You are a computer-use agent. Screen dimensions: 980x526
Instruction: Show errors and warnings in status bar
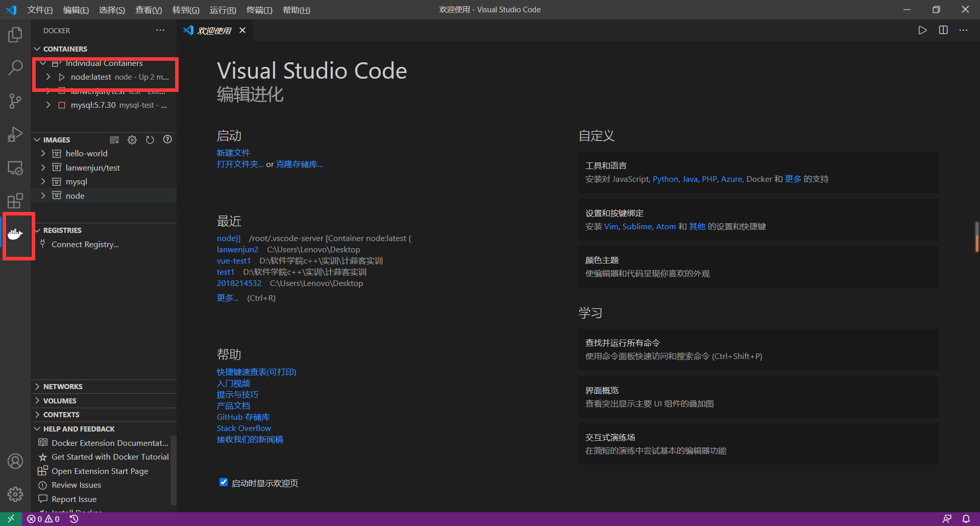(x=43, y=519)
